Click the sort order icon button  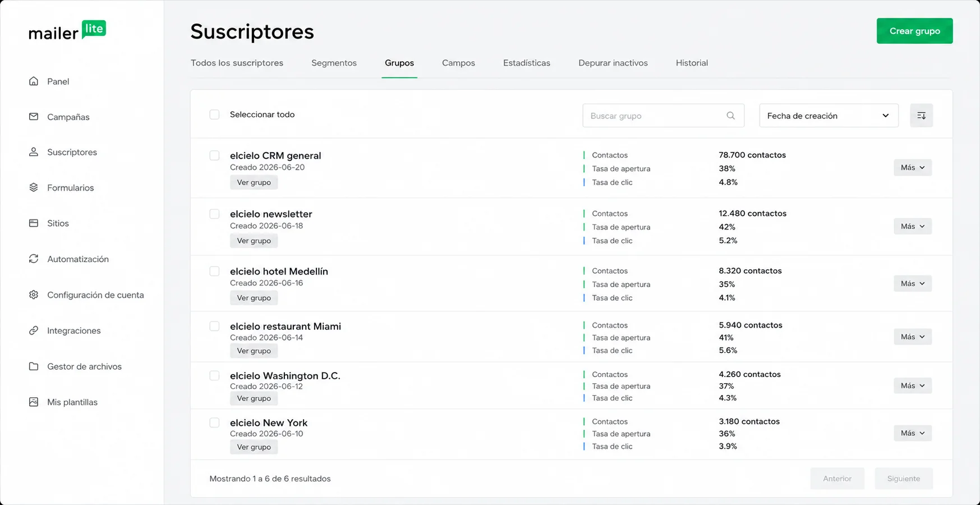pyautogui.click(x=921, y=116)
